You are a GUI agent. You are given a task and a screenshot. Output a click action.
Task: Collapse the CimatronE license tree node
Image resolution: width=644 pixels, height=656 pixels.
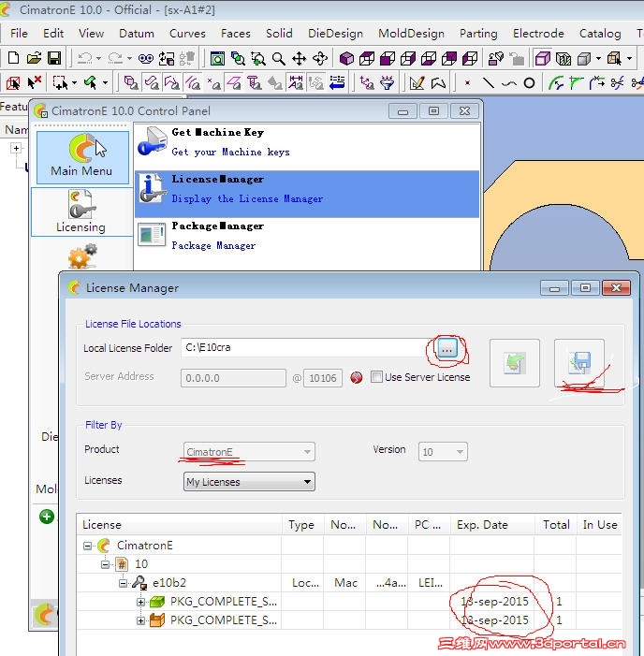point(87,546)
